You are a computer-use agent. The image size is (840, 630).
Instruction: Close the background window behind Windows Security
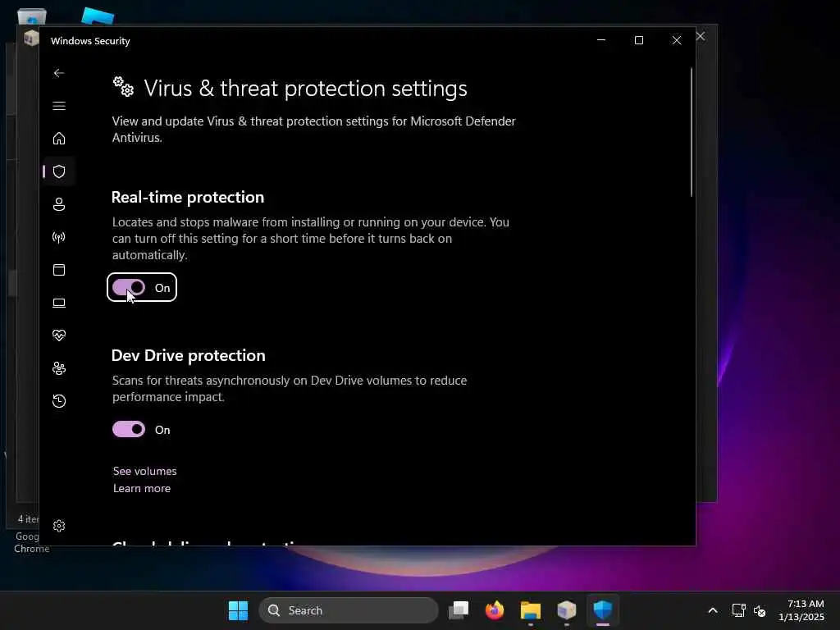(x=701, y=36)
